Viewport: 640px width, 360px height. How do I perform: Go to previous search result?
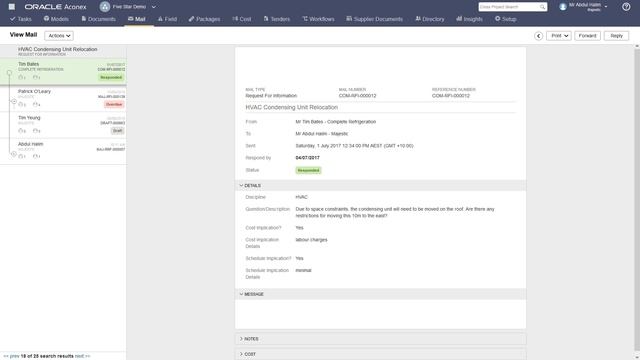coord(11,356)
